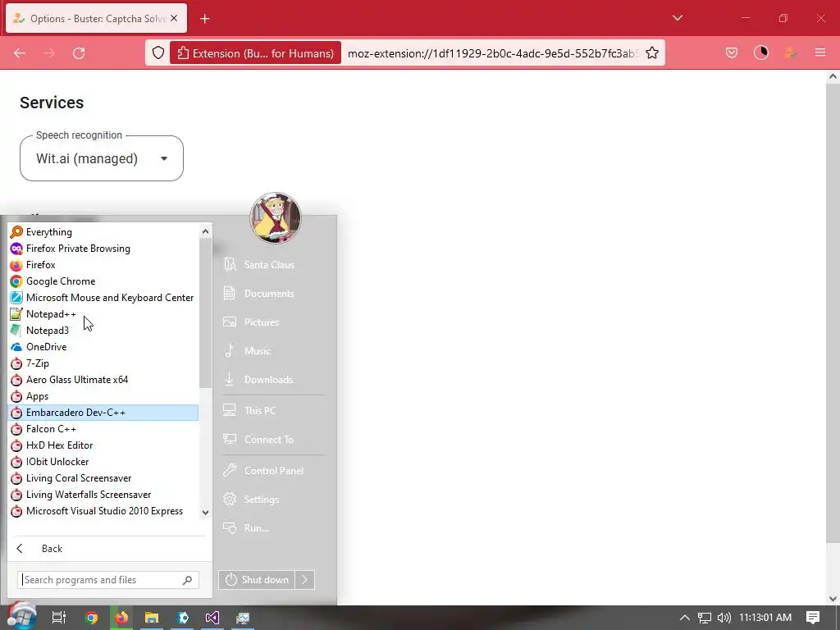
Task: Expand the arrow beside Shut down
Action: [305, 580]
